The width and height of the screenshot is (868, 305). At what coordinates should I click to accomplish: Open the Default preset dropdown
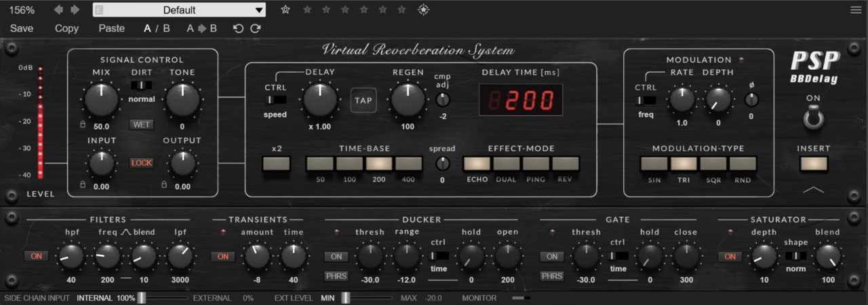click(179, 9)
